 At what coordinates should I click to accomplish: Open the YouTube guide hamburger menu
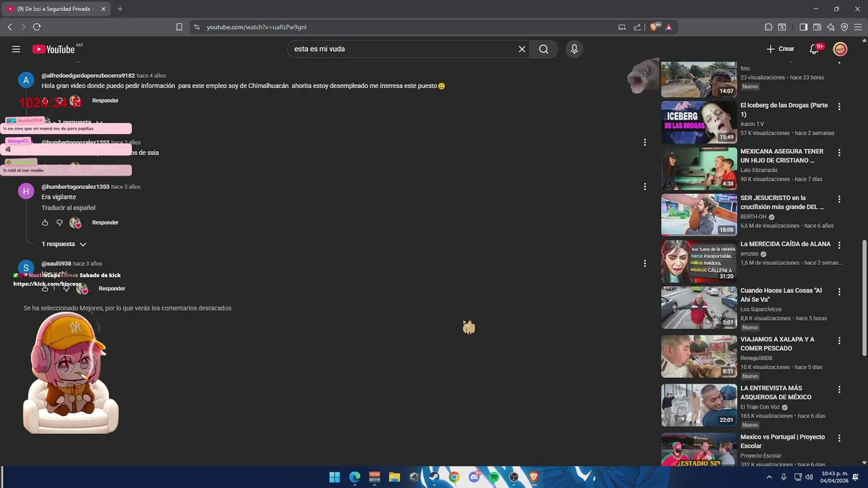pos(16,49)
